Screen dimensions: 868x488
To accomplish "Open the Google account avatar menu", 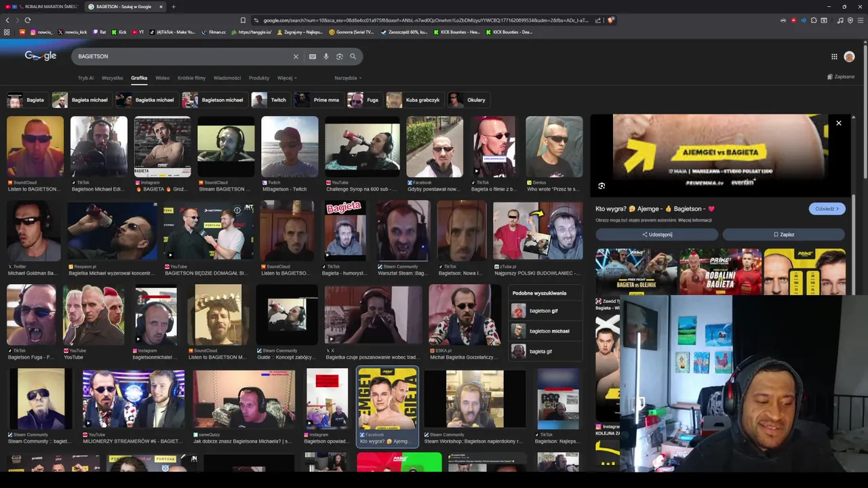I will point(849,57).
